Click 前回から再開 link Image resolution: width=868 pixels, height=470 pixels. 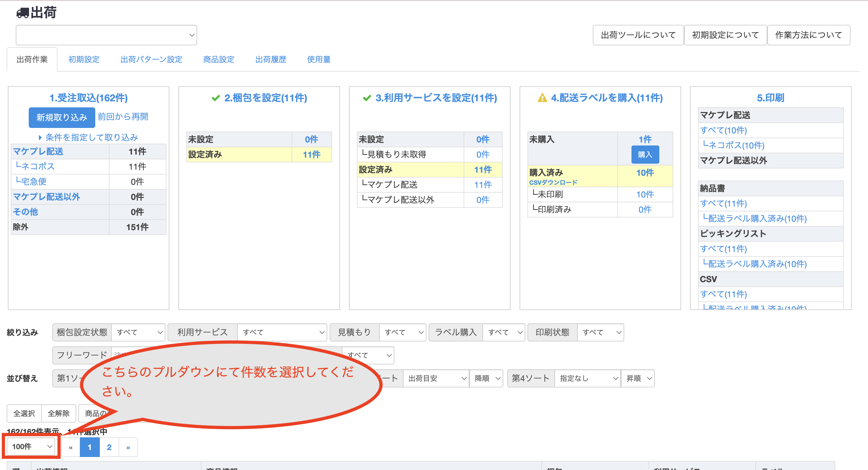123,116
